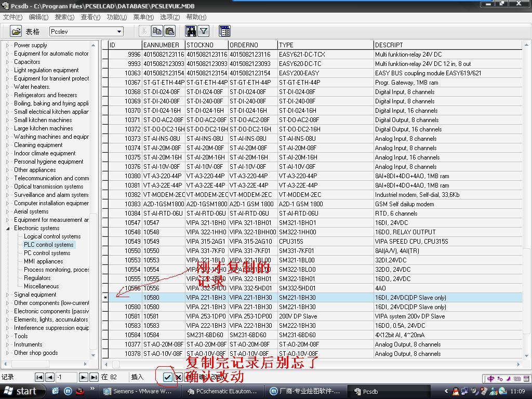532x399 pixels.
Task: Click the record number input field
Action: coord(66,377)
